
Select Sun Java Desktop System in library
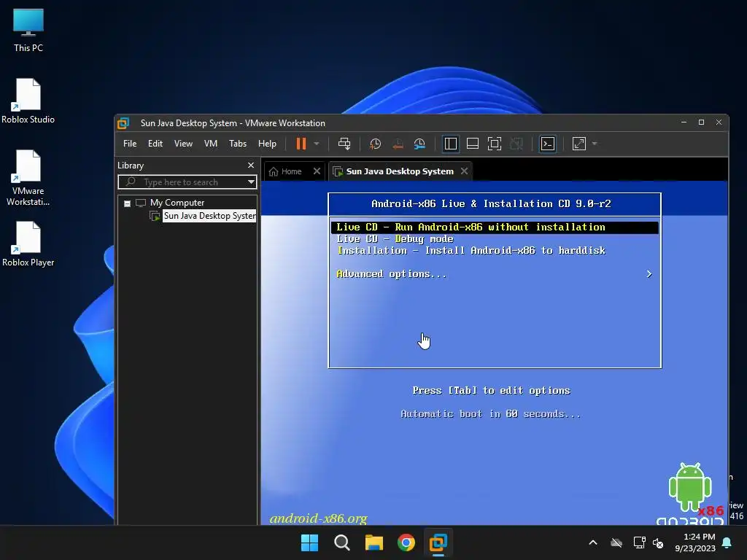click(209, 216)
